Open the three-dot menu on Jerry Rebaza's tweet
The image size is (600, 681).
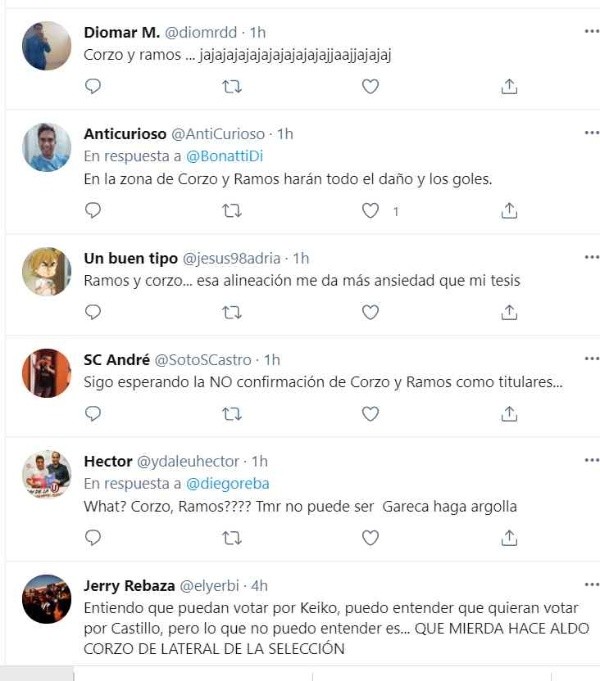click(591, 583)
